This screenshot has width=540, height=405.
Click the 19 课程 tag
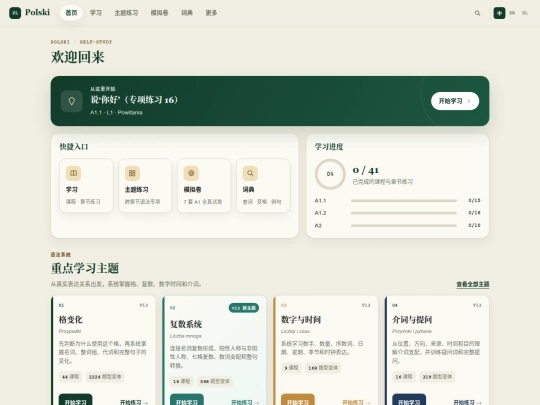click(x=181, y=381)
